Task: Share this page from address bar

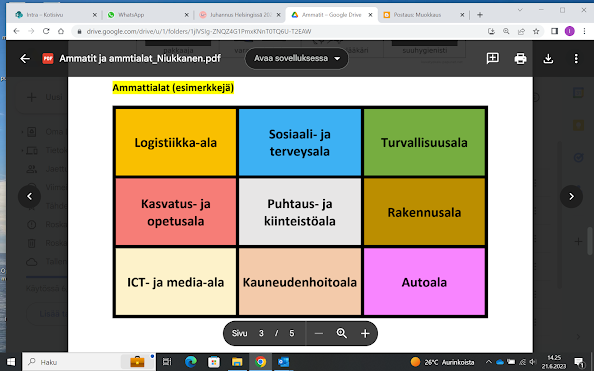Action: (521, 31)
